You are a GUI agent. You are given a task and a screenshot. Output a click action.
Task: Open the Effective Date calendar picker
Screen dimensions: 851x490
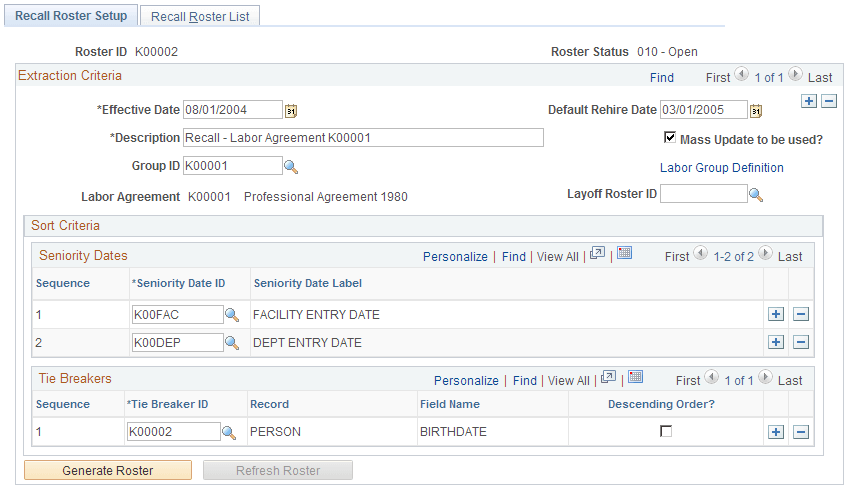coord(291,111)
